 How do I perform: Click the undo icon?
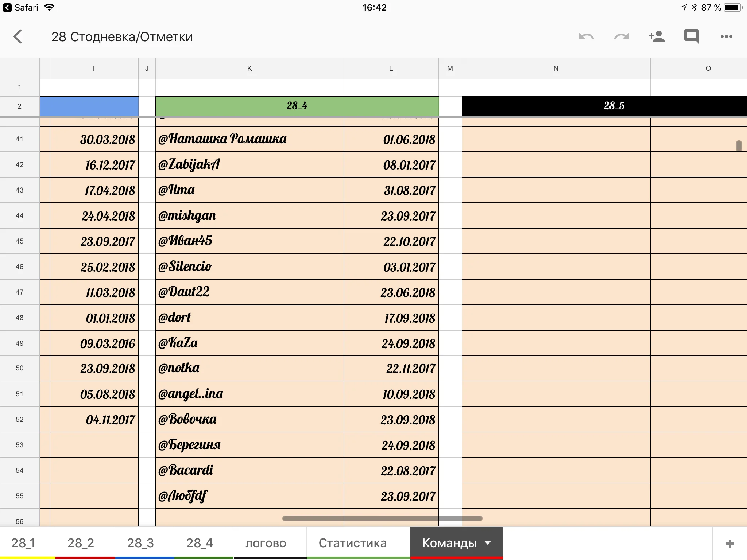(x=586, y=36)
